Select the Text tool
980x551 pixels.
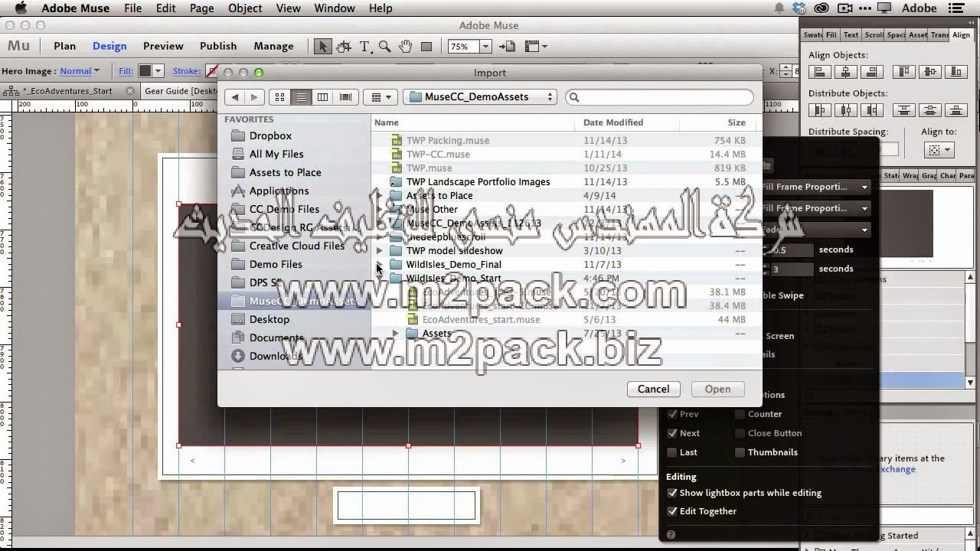[x=364, y=46]
